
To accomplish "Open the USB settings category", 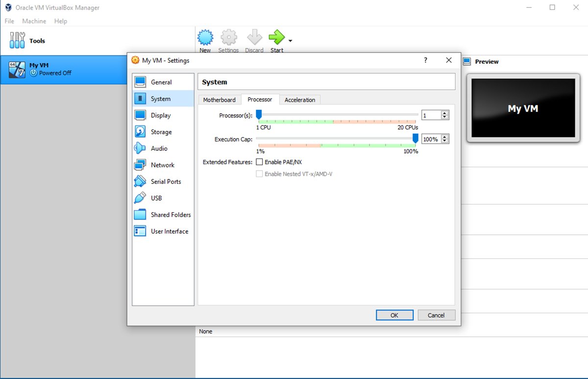I will coord(156,198).
